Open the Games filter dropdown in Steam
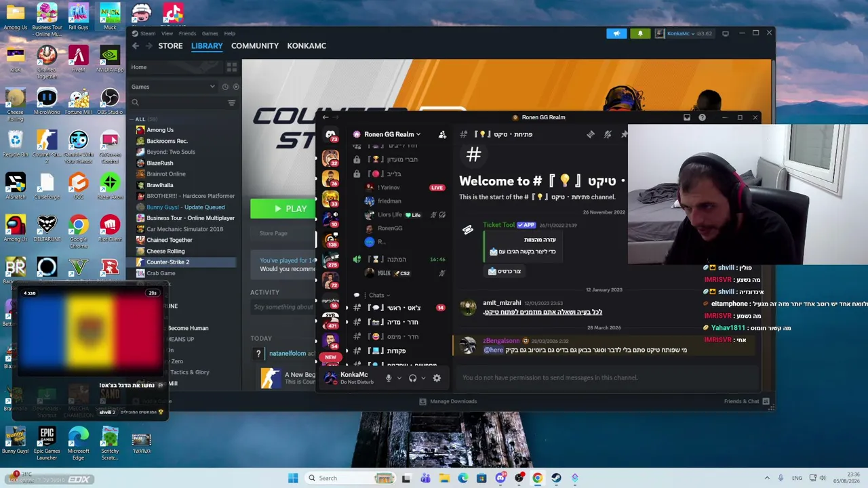The image size is (868, 488). click(x=173, y=87)
